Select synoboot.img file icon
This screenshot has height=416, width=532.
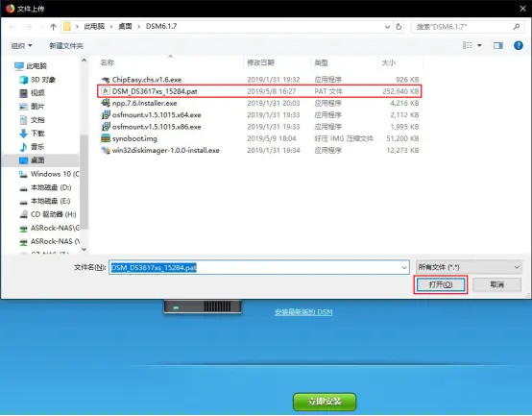pyautogui.click(x=106, y=138)
